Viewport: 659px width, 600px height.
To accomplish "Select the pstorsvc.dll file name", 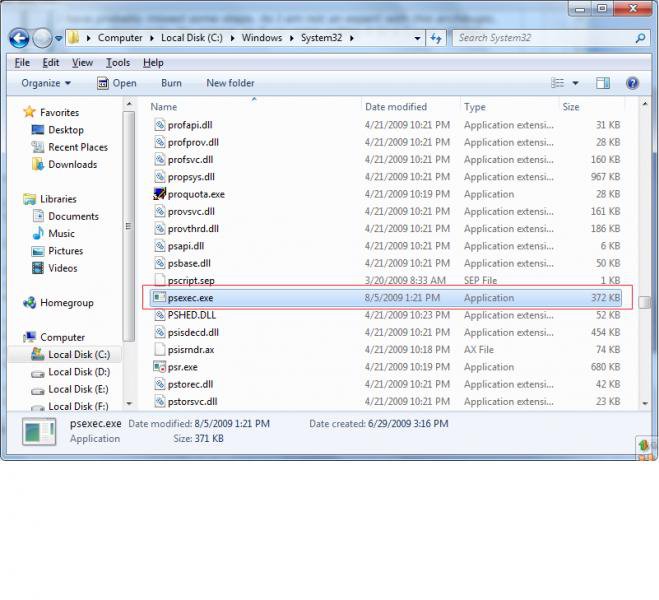I will (192, 401).
